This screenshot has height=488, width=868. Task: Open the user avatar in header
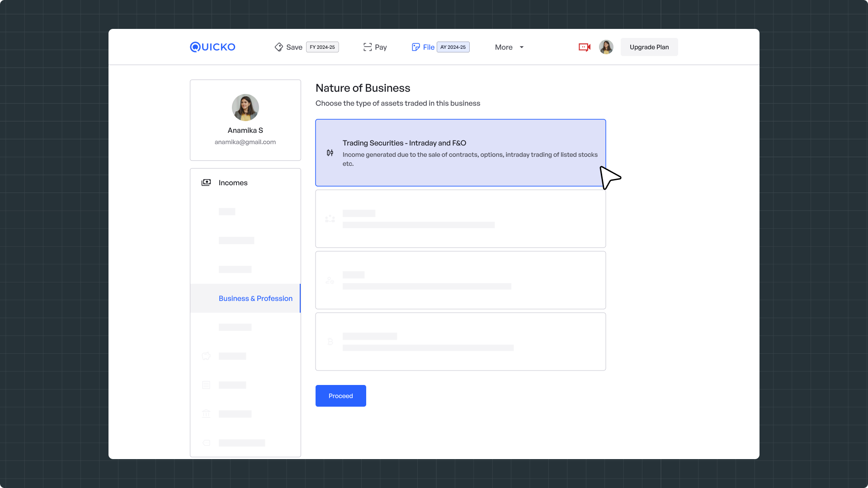click(x=606, y=47)
